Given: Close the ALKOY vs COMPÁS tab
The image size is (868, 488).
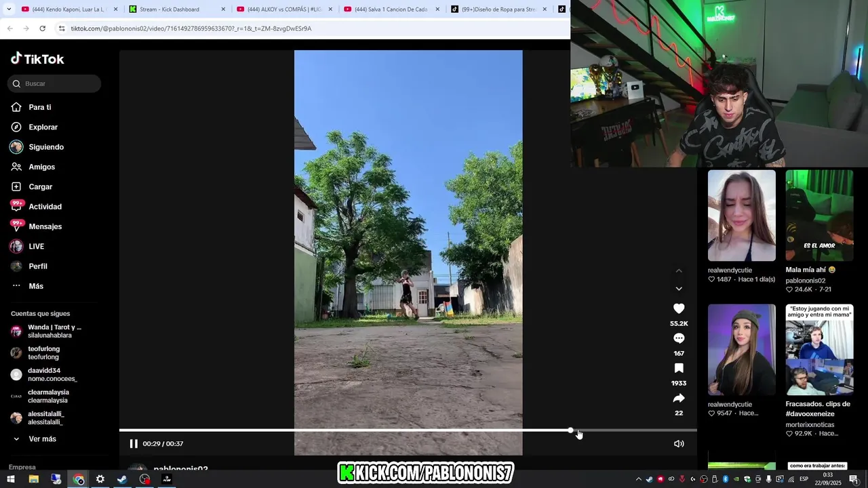Looking at the screenshot, I should pos(330,9).
